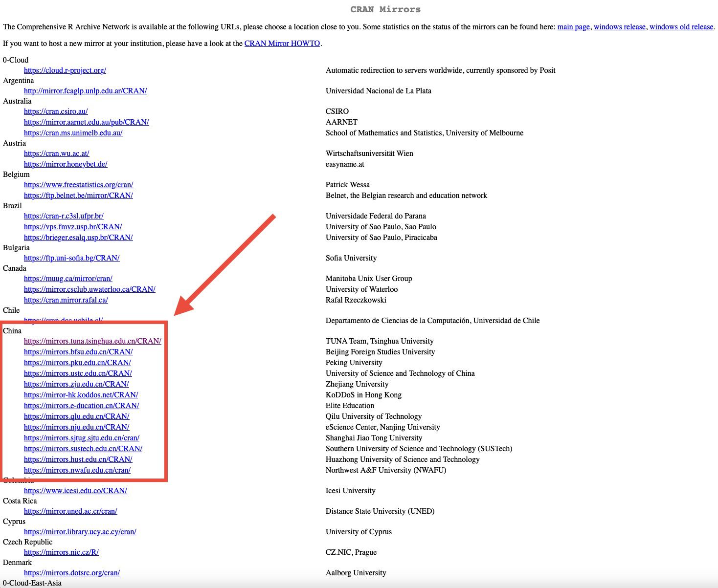
Task: Open the mirror-hk.koddos.net mirror link
Action: pos(81,395)
